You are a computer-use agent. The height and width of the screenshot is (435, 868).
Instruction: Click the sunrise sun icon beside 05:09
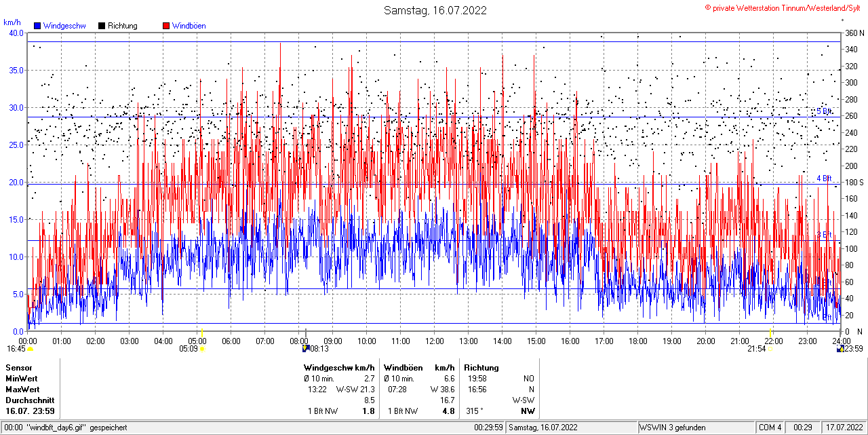pyautogui.click(x=203, y=349)
